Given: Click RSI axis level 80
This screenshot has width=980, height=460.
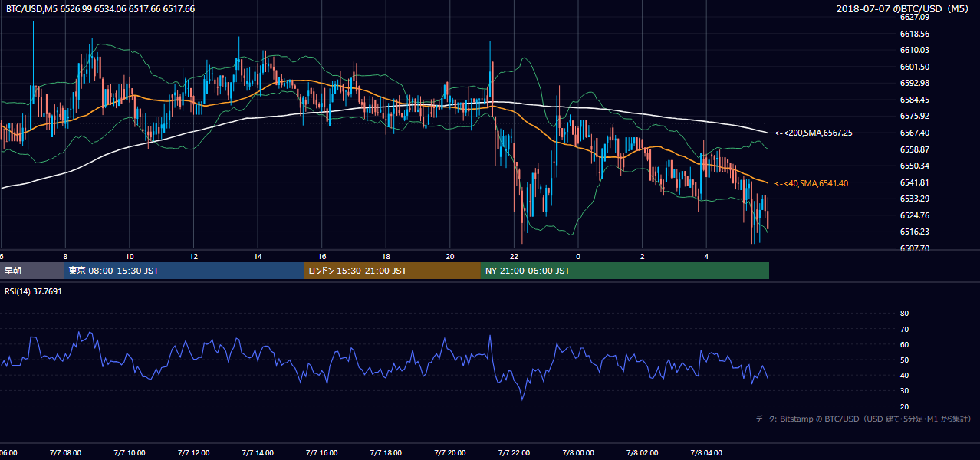Looking at the screenshot, I should tap(904, 314).
